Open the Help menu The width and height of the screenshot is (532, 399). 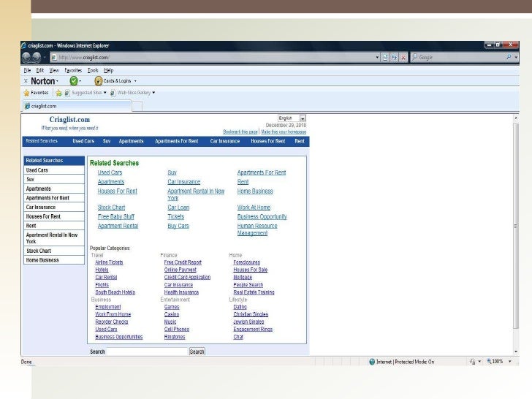[109, 70]
